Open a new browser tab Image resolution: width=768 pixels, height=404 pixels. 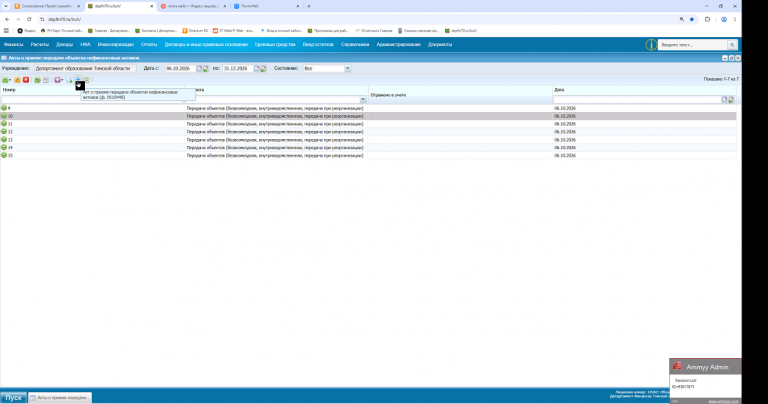click(x=309, y=6)
